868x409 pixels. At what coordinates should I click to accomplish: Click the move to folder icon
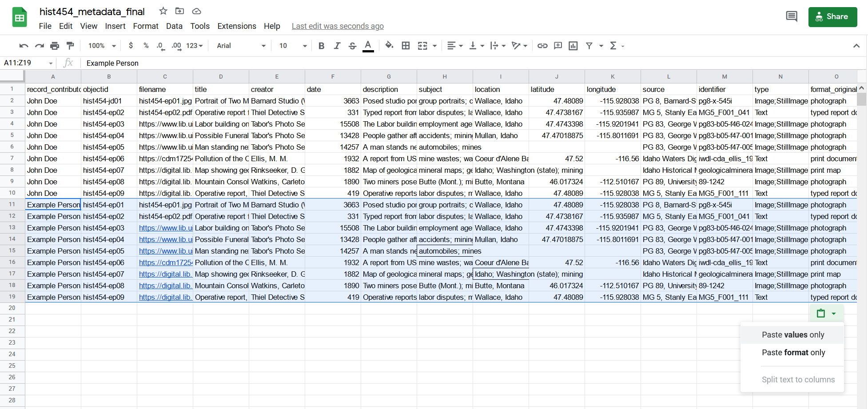[x=179, y=11]
